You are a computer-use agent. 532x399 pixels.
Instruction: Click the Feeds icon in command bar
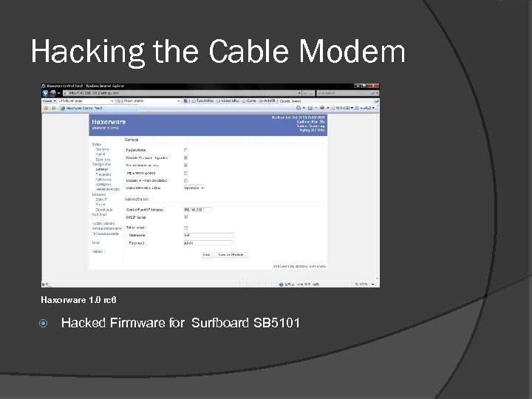(x=310, y=108)
